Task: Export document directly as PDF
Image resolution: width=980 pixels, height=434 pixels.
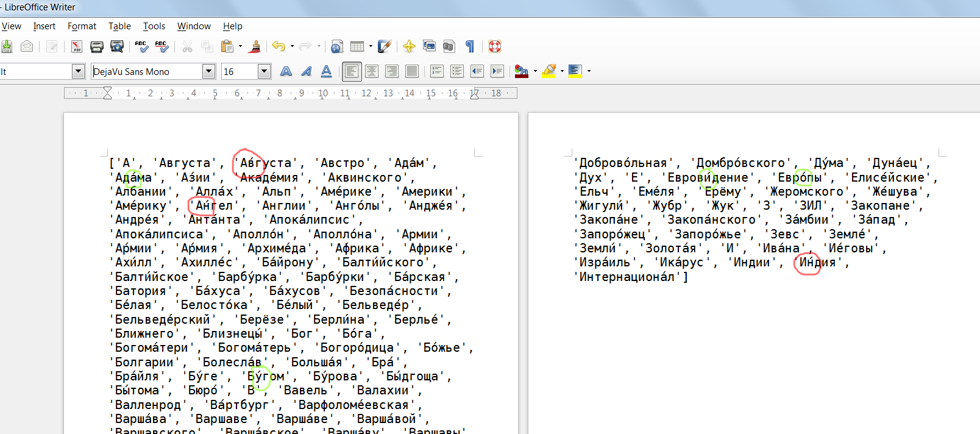Action: point(76,46)
